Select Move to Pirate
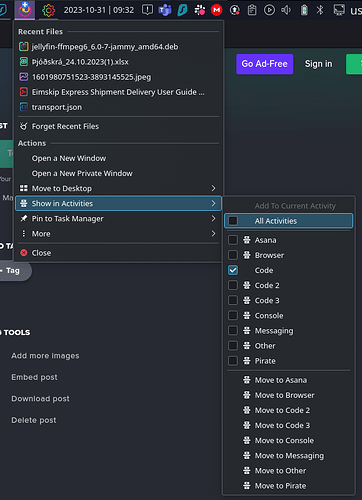Screen dimensions: 362x500 [x=289, y=486]
